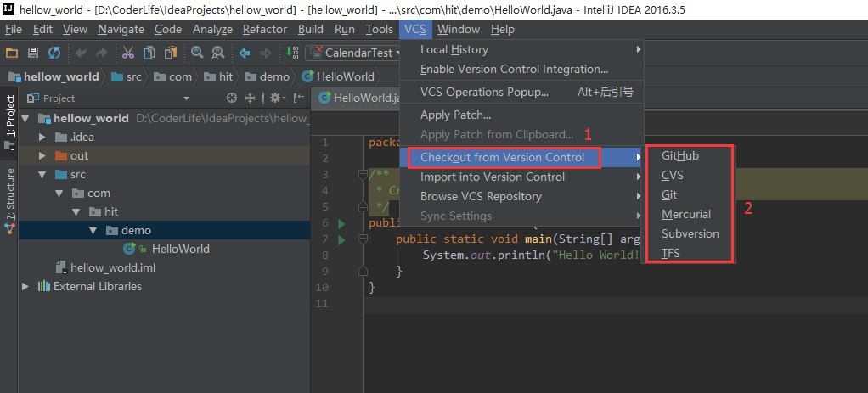
Task: Open the Edit menu
Action: 42,30
